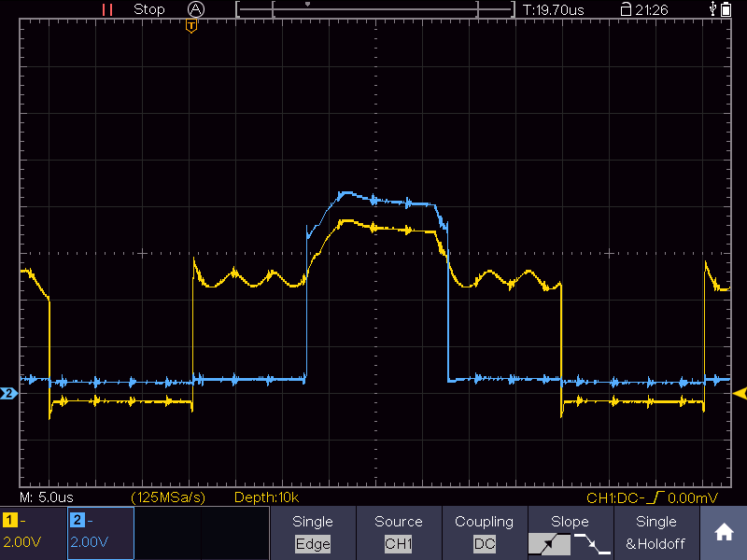Screen dimensions: 747x560
Task: Select channel 1 2.00V tile
Action: [x=34, y=533]
